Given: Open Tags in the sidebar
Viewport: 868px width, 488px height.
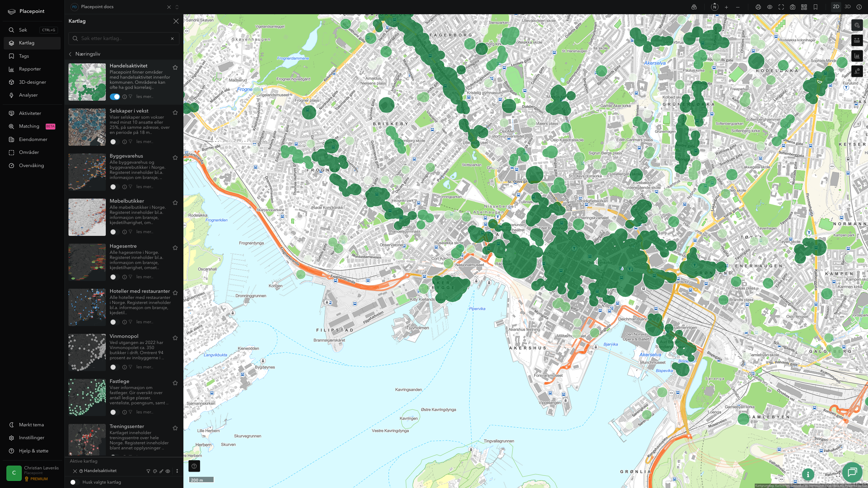Looking at the screenshot, I should tap(32, 56).
